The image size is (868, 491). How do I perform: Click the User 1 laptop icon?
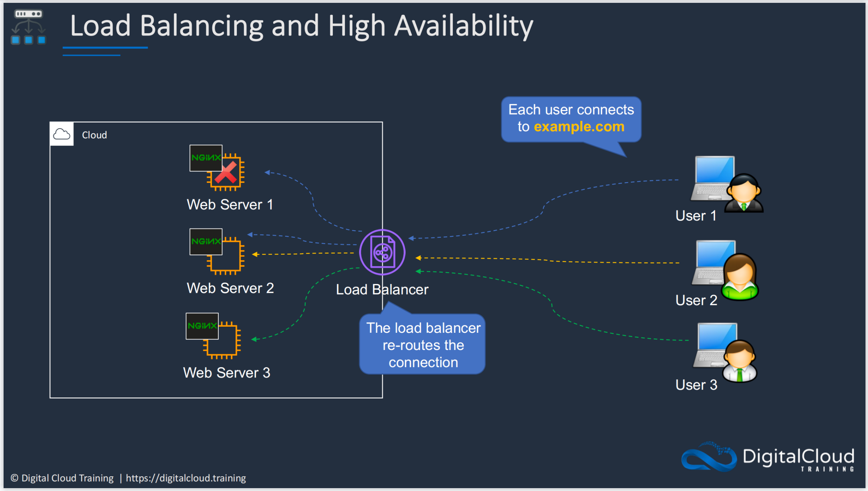click(713, 178)
